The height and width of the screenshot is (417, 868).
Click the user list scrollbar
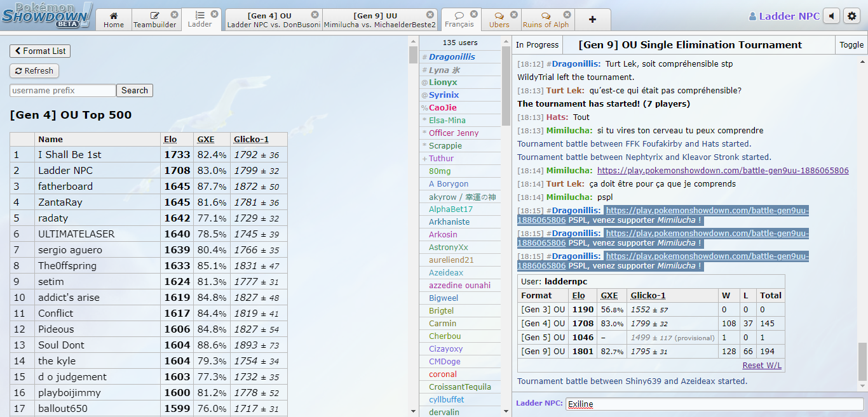pyautogui.click(x=506, y=86)
